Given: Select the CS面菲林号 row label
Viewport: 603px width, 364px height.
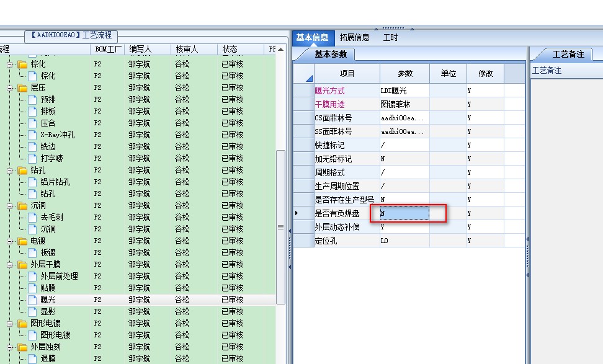Looking at the screenshot, I should pos(333,118).
